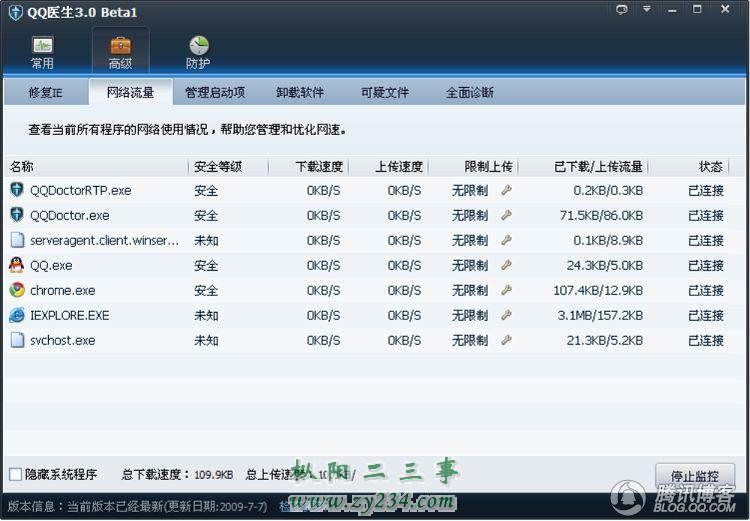Select the chrome.exe Chrome icon
The image size is (750, 521).
(x=17, y=290)
